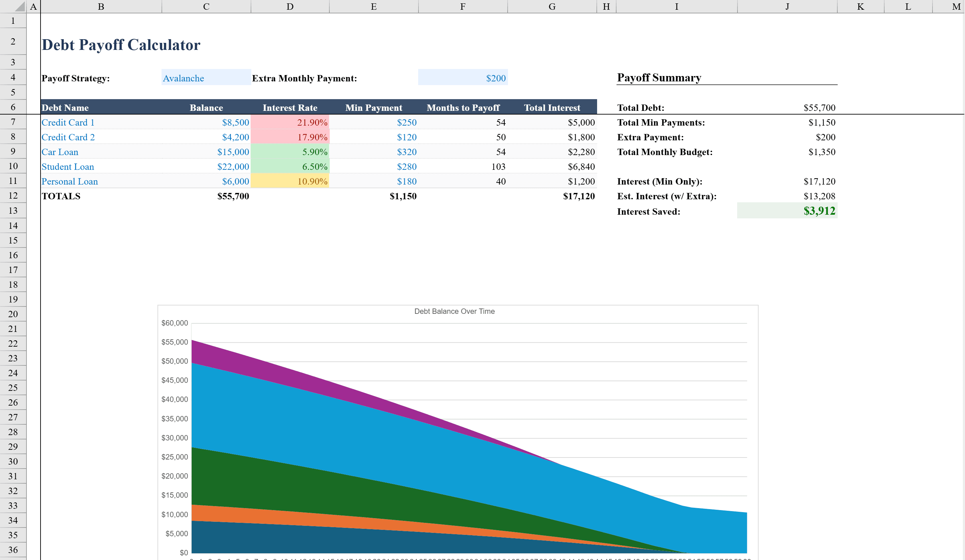The image size is (965, 560).
Task: Click the Debt Payoff Calculator title cell
Action: [x=121, y=45]
